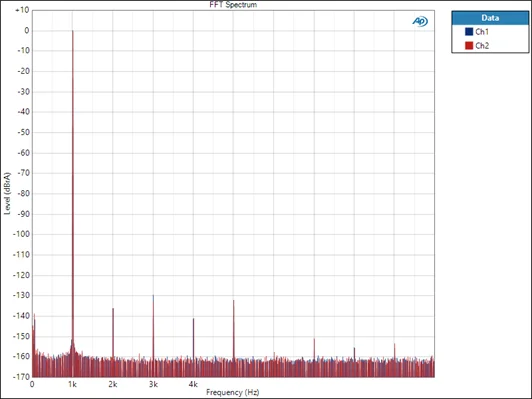
Task: Click the fifth harmonic peak near -132
Action: click(233, 301)
